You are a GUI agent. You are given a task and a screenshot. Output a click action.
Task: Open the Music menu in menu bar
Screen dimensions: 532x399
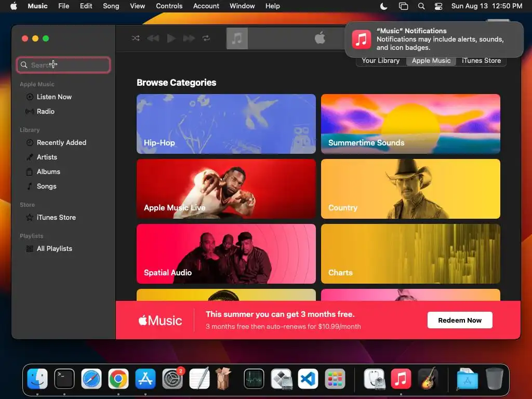37,6
